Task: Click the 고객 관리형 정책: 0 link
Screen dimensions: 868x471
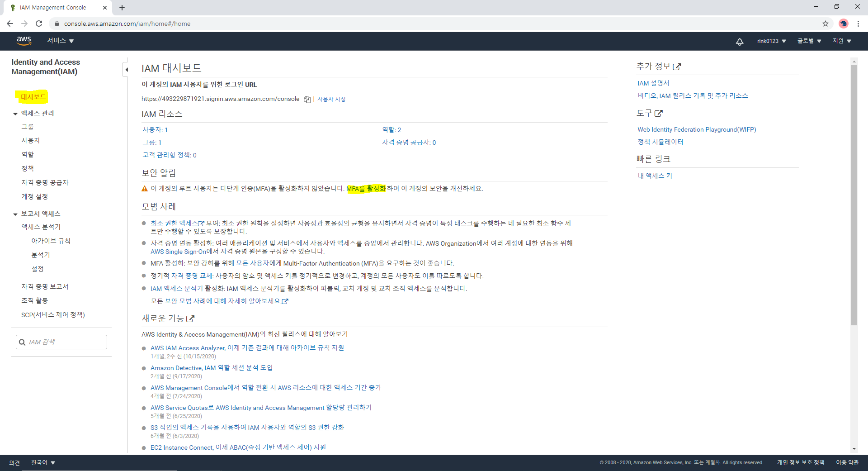Action: (x=170, y=155)
